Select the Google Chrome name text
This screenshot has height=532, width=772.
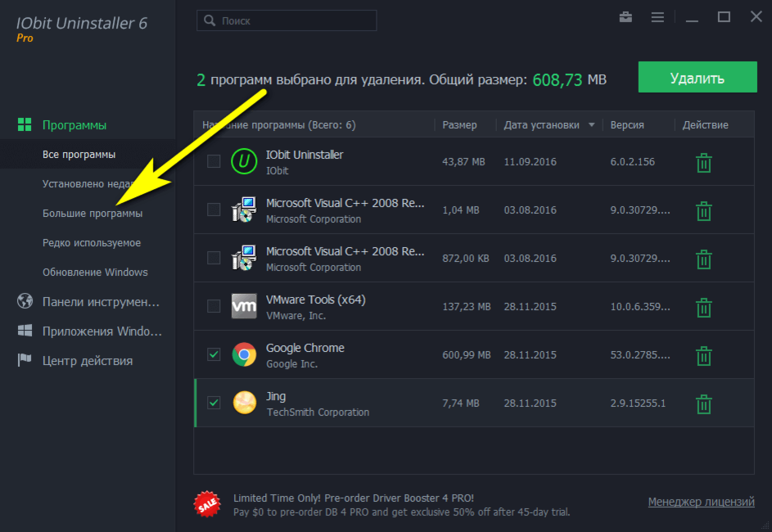[x=305, y=348]
